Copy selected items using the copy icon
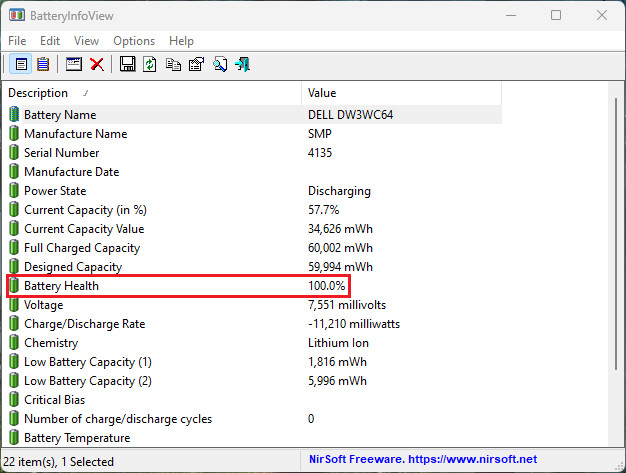The width and height of the screenshot is (626, 473). [x=173, y=64]
